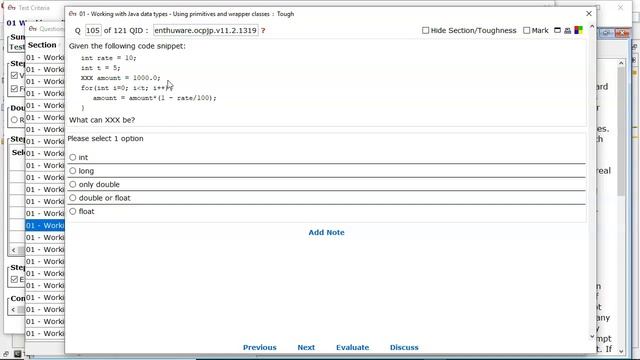Viewport: 640px width, 360px height.
Task: Click the second icon in the bottom-left taskbar
Action: (17, 354)
